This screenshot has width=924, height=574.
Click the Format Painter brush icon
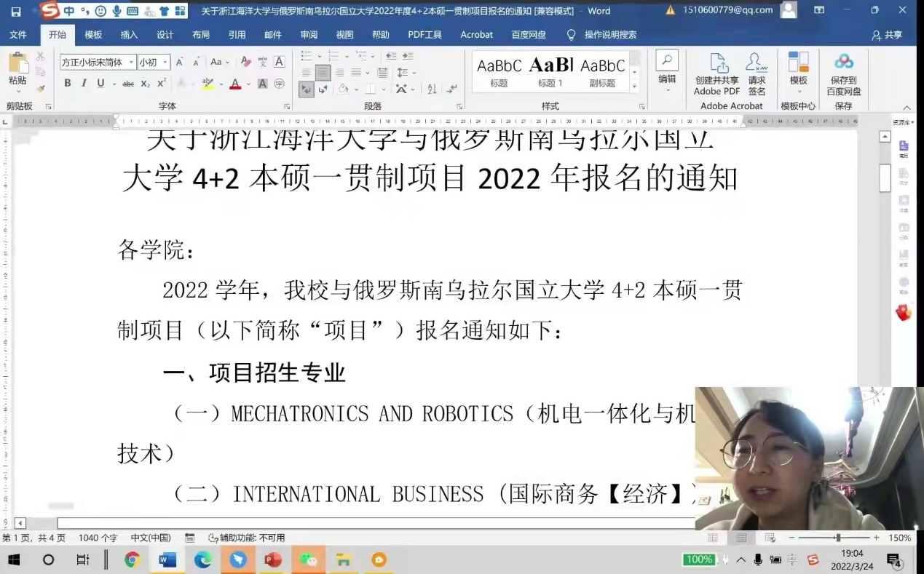(x=40, y=89)
